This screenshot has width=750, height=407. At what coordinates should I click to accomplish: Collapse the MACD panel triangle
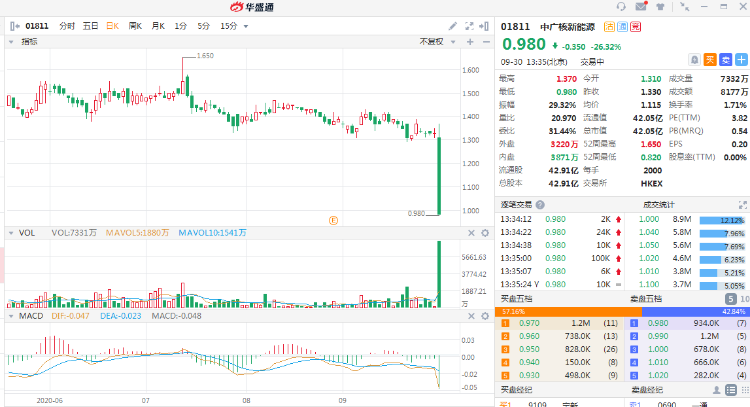tap(11, 316)
